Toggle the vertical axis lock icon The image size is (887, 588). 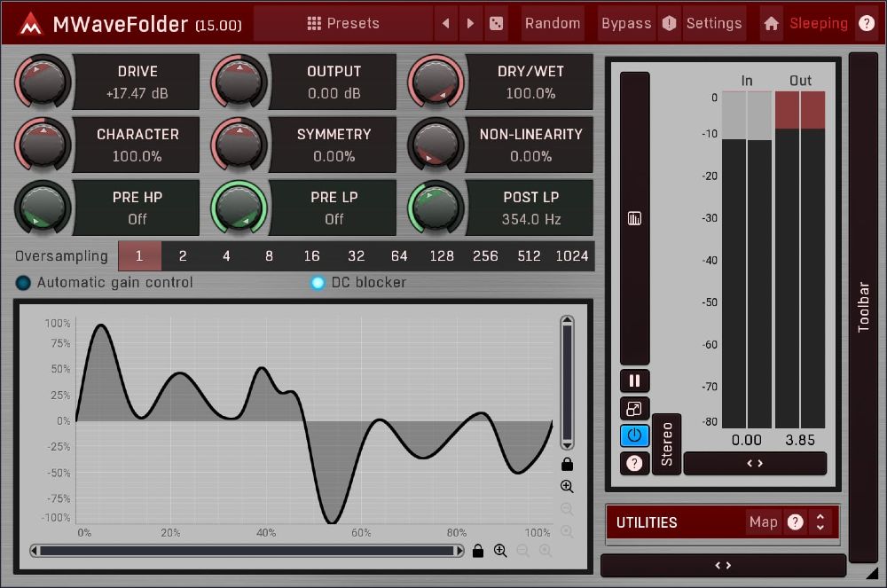tap(567, 464)
